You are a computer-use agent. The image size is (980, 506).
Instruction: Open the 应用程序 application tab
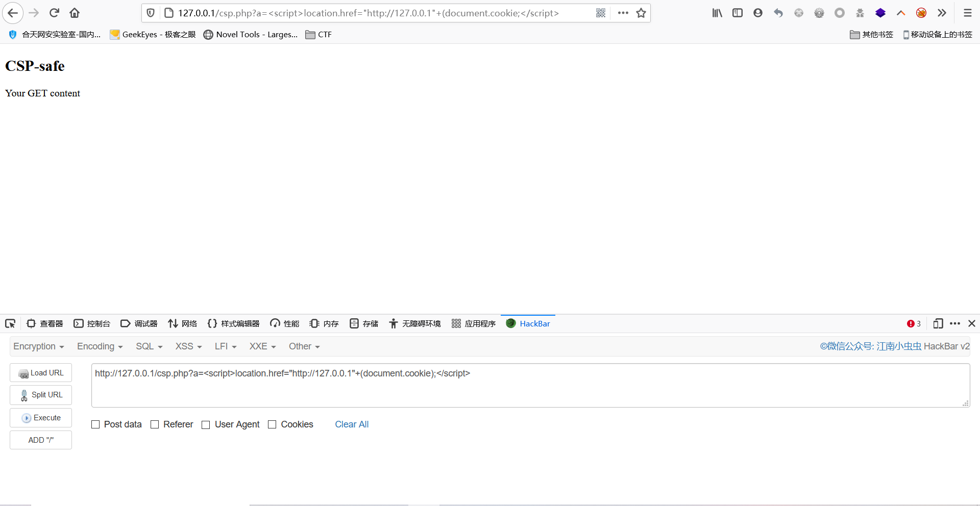coord(474,323)
